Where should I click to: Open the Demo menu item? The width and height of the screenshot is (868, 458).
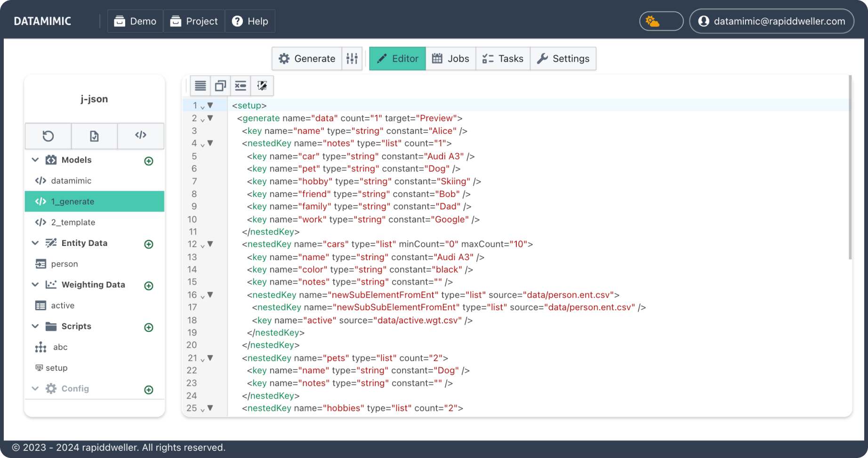click(135, 21)
